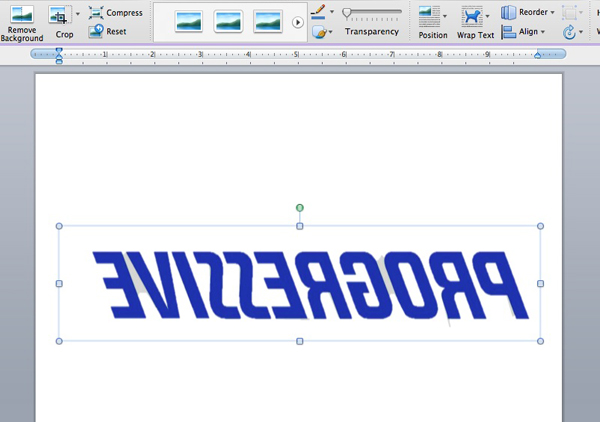
Task: Select the mirrored PROGRESSIVE logo image
Action: coord(300,285)
